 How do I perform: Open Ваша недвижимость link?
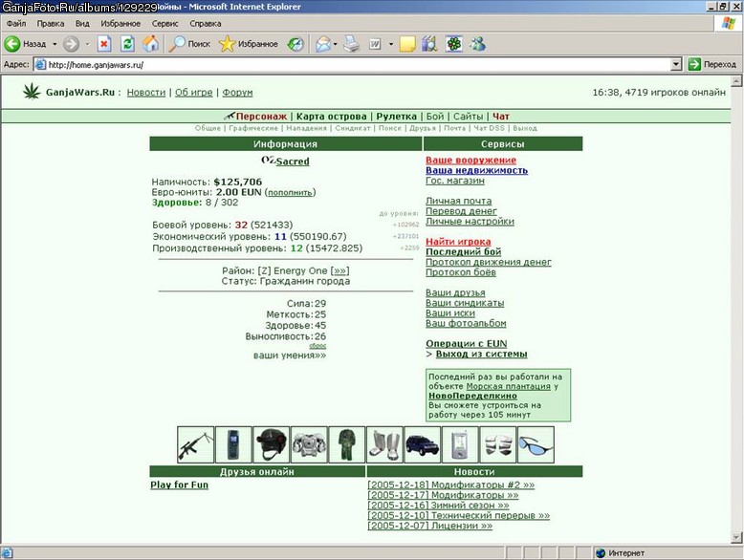click(x=476, y=170)
